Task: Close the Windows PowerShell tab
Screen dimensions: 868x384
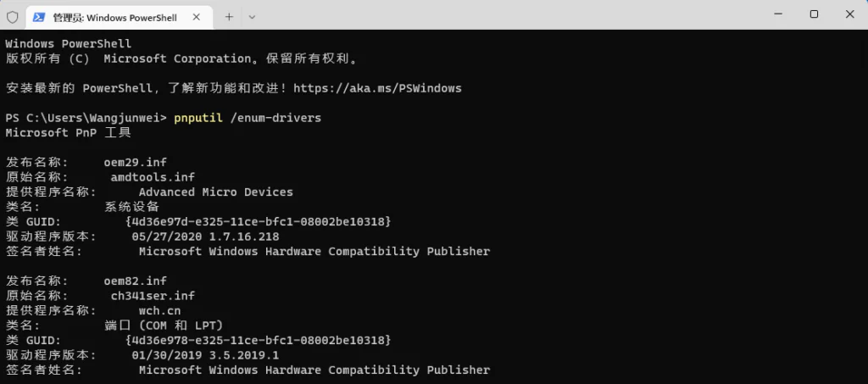Action: [196, 17]
